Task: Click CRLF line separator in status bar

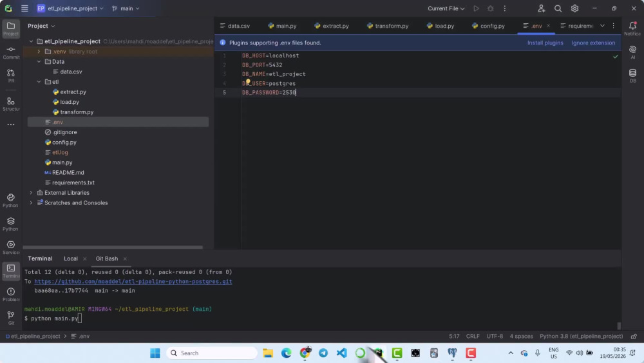Action: [473, 337]
